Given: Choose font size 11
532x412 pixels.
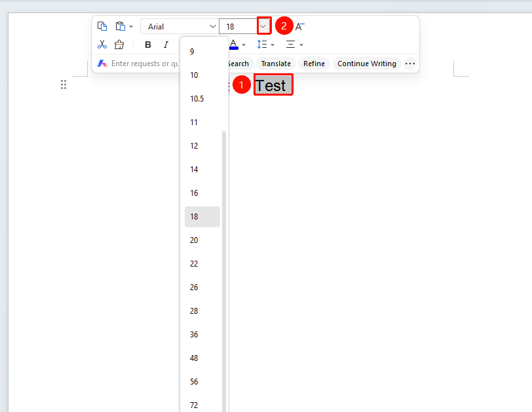Looking at the screenshot, I should [202, 122].
